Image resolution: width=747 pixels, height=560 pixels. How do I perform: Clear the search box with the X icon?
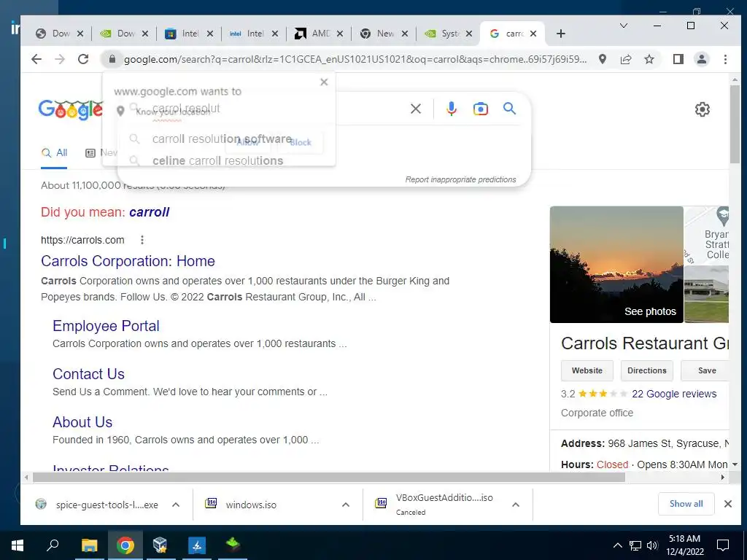pos(416,109)
